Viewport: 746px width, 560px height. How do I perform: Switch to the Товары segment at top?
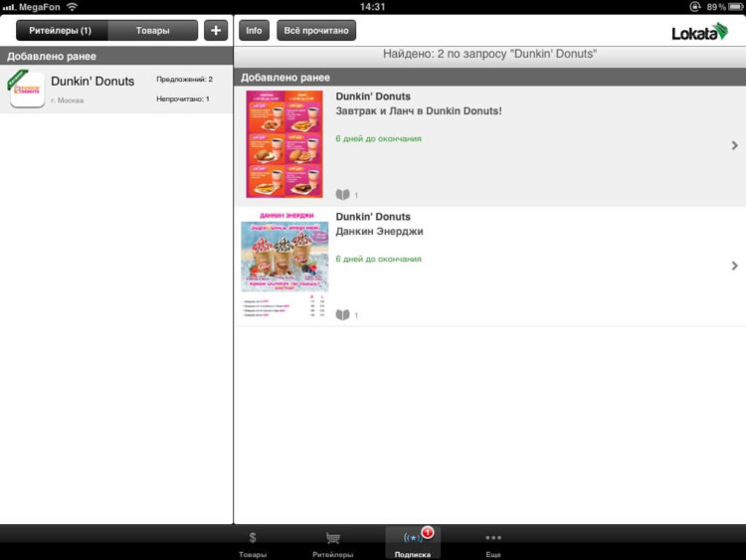(x=153, y=31)
